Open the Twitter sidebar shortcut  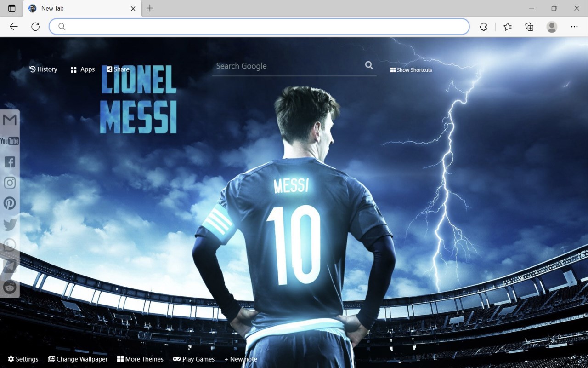point(10,224)
